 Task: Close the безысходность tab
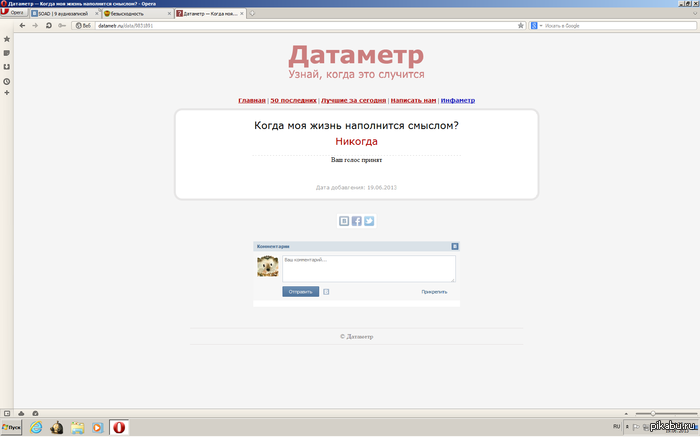169,14
